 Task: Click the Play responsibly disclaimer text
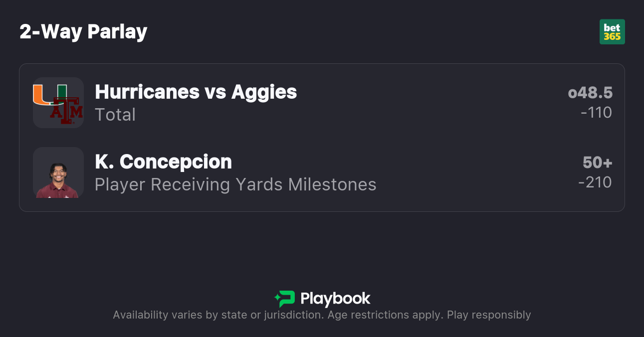[x=489, y=315]
